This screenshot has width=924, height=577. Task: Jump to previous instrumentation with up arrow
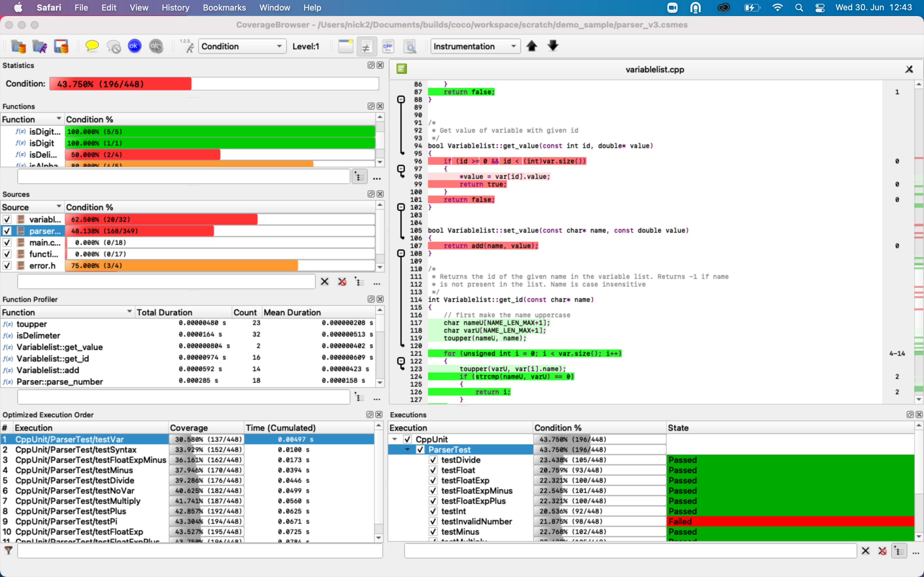pyautogui.click(x=532, y=46)
